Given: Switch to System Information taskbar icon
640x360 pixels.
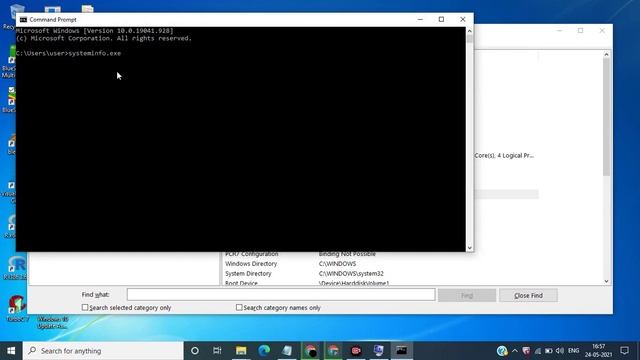Looking at the screenshot, I should click(x=379, y=351).
